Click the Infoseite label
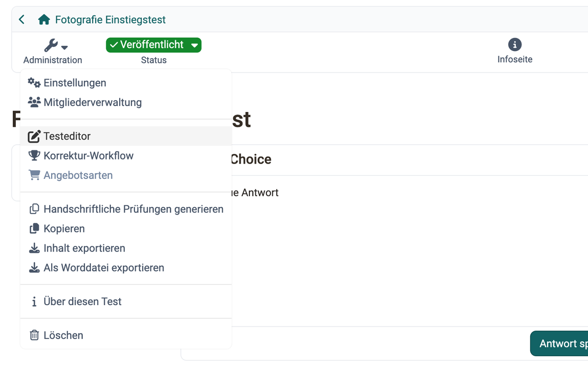This screenshot has height=369, width=588. coord(515,59)
